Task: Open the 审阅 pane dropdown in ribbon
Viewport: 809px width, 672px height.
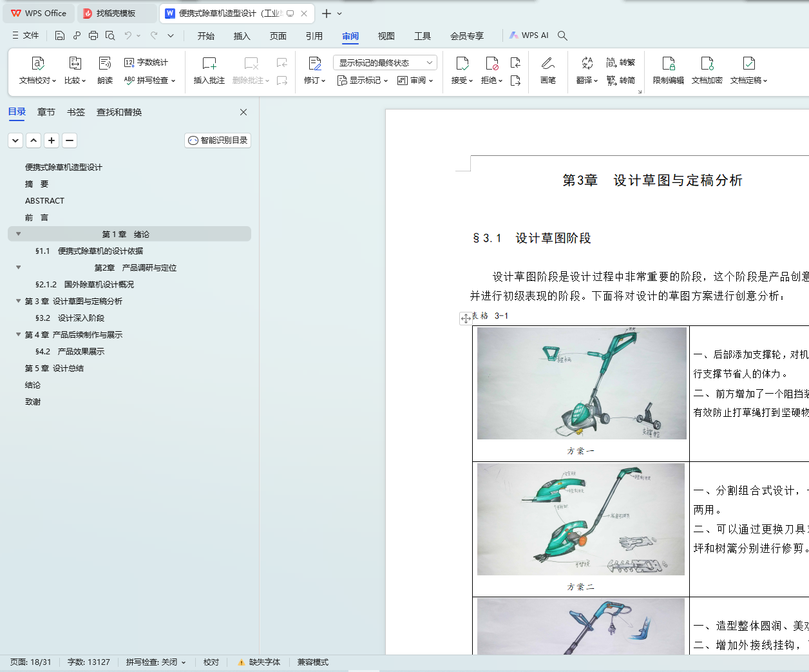Action: [415, 81]
